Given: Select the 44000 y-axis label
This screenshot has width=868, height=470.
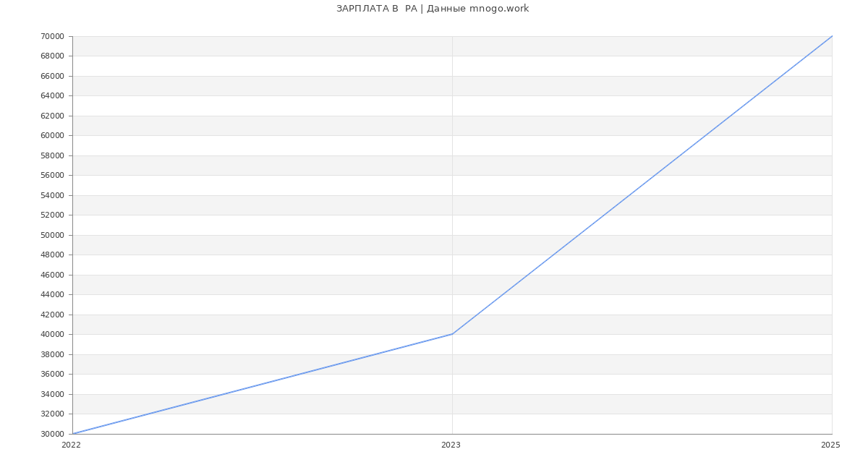Looking at the screenshot, I should click(52, 294).
